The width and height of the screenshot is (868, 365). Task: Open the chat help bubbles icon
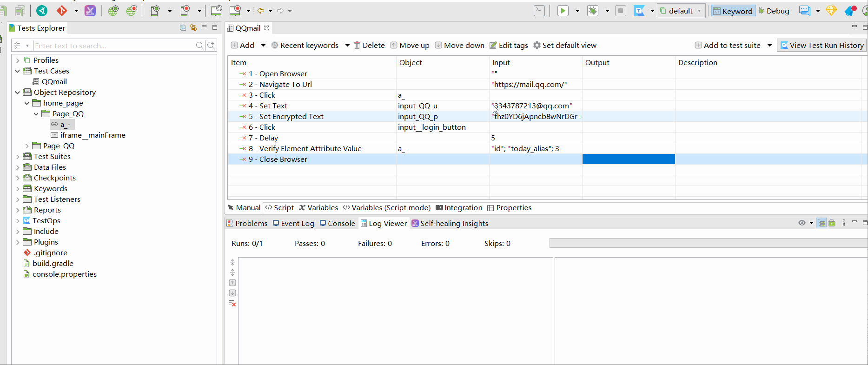click(x=805, y=11)
